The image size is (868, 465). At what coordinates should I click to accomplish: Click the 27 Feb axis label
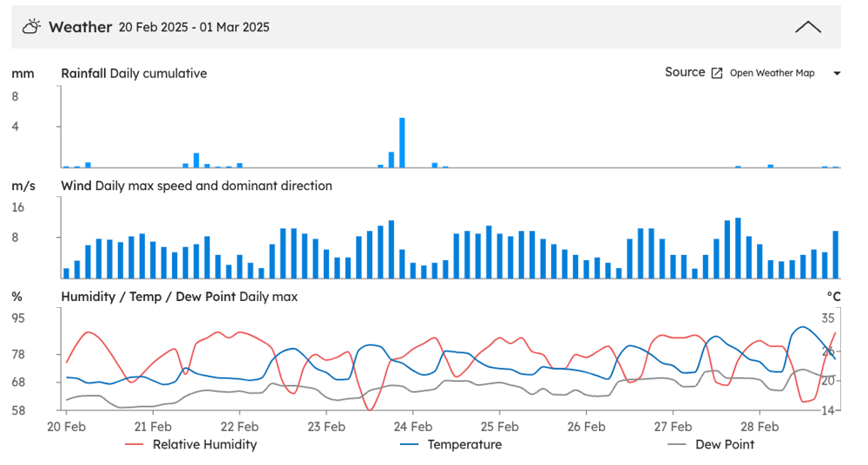pyautogui.click(x=673, y=427)
